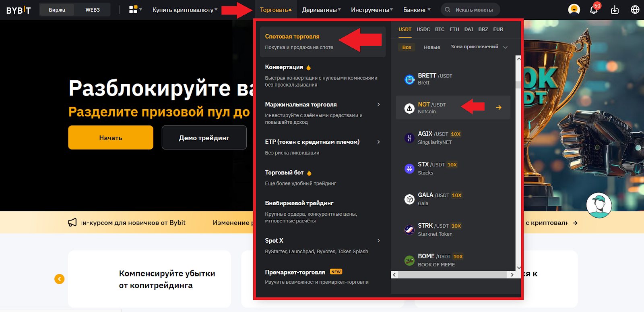Screen dimensions: 644x312
Task: Switch to the BTC tab
Action: click(x=440, y=29)
